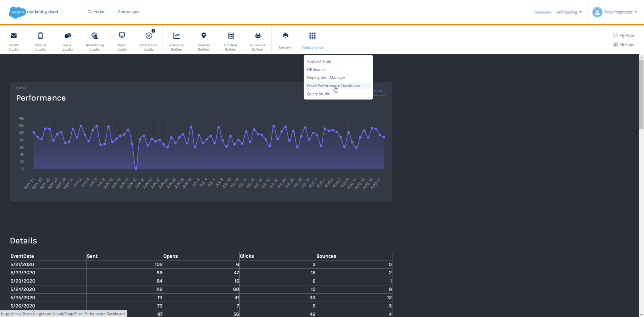The image size is (644, 317).
Task: Click the Sent column header
Action: click(x=125, y=256)
